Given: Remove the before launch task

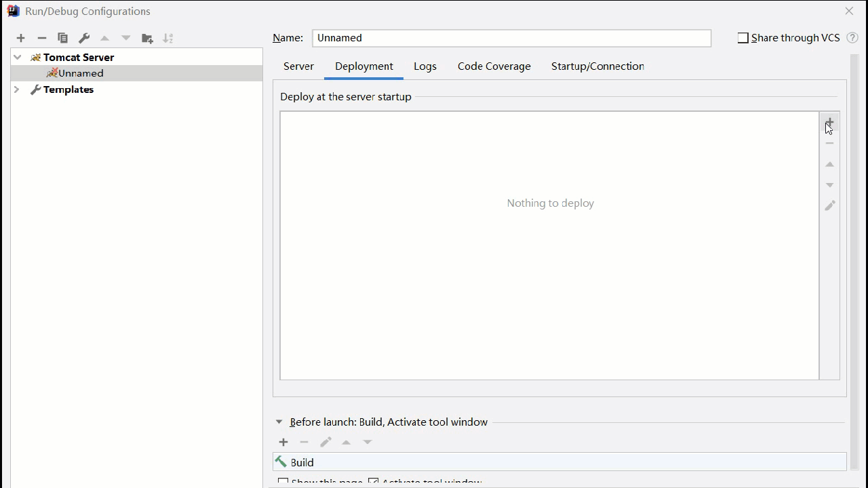Looking at the screenshot, I should tap(304, 442).
